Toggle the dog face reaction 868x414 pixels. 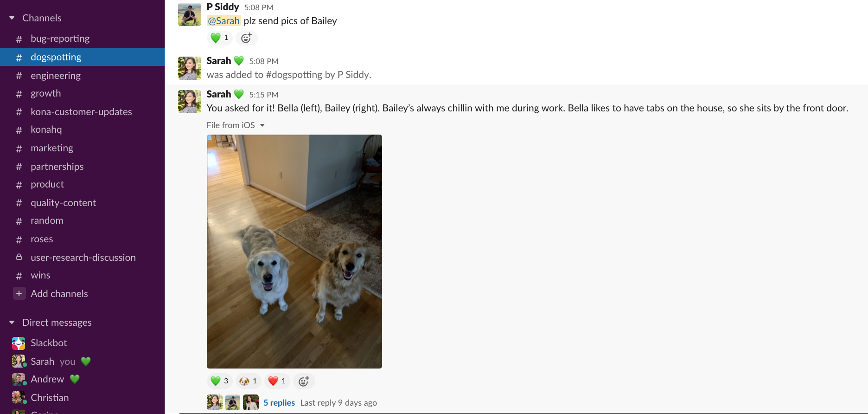[249, 381]
